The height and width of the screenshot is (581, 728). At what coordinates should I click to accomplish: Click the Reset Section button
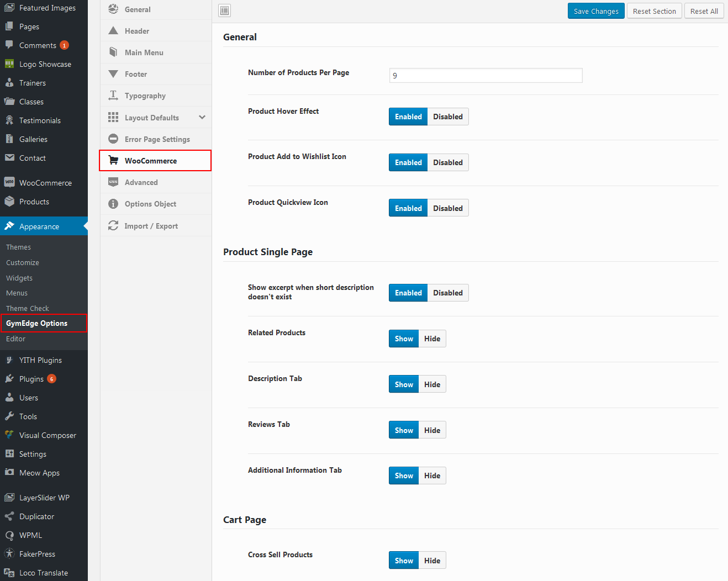pos(655,11)
